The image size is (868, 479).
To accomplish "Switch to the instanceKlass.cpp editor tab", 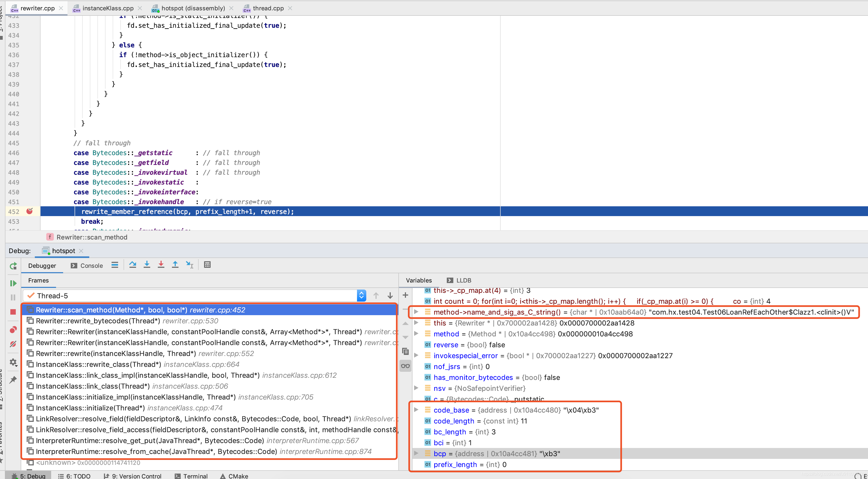I will [107, 8].
